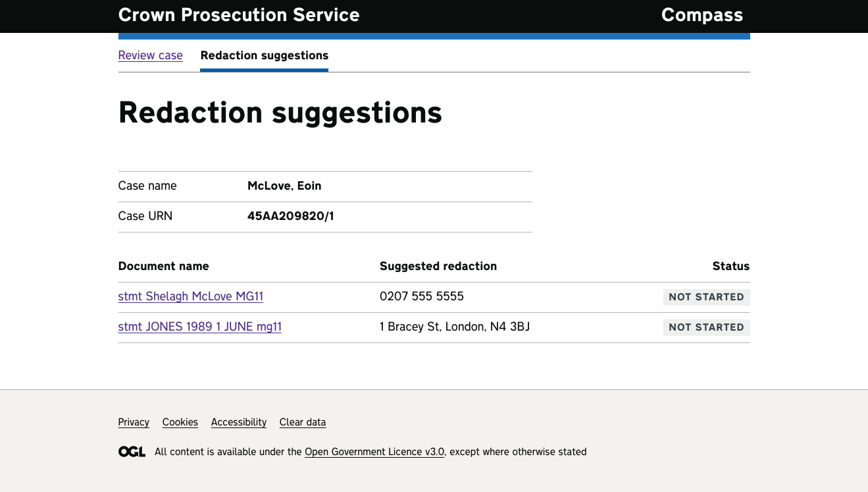This screenshot has height=492, width=868.
Task: Click the Compass service name
Action: coord(702,15)
